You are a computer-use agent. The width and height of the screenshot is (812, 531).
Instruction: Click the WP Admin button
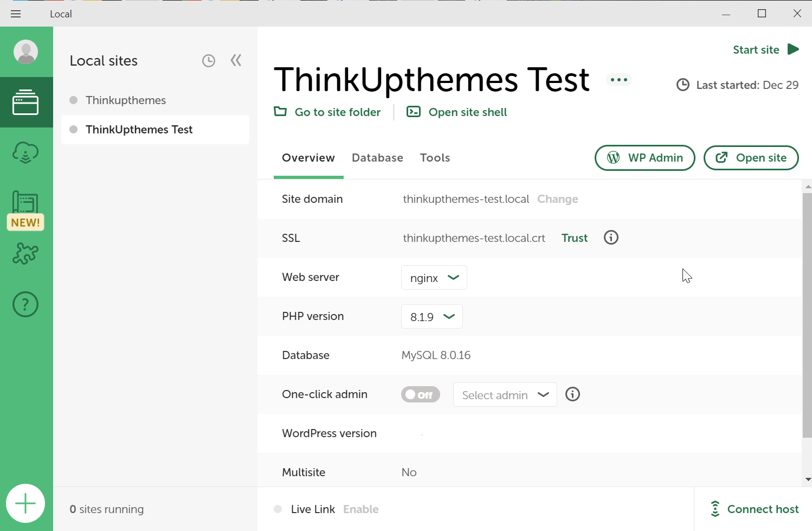coord(645,158)
